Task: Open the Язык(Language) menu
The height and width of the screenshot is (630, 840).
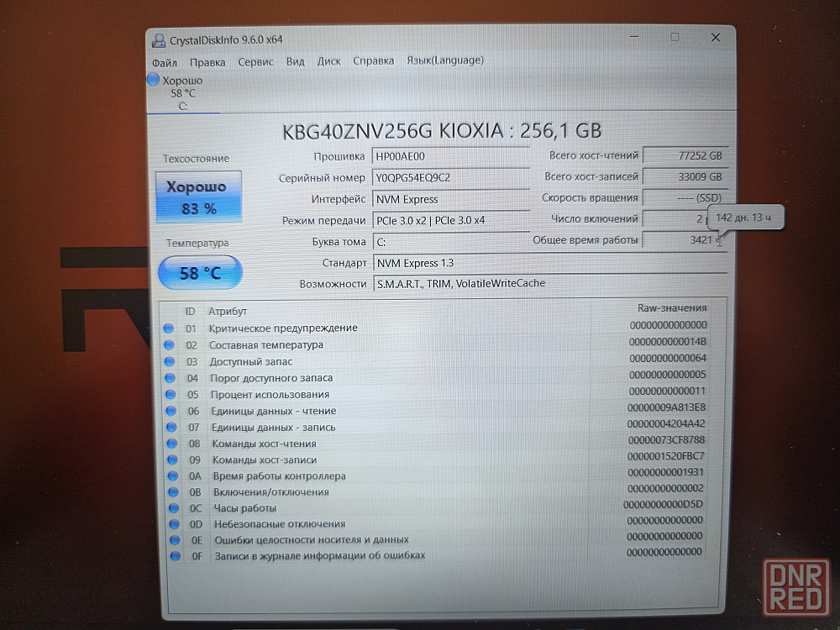Action: (x=444, y=60)
